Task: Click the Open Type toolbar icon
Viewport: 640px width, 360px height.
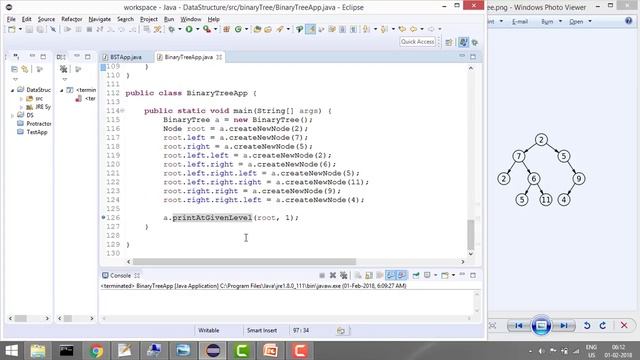Action: 257,29
